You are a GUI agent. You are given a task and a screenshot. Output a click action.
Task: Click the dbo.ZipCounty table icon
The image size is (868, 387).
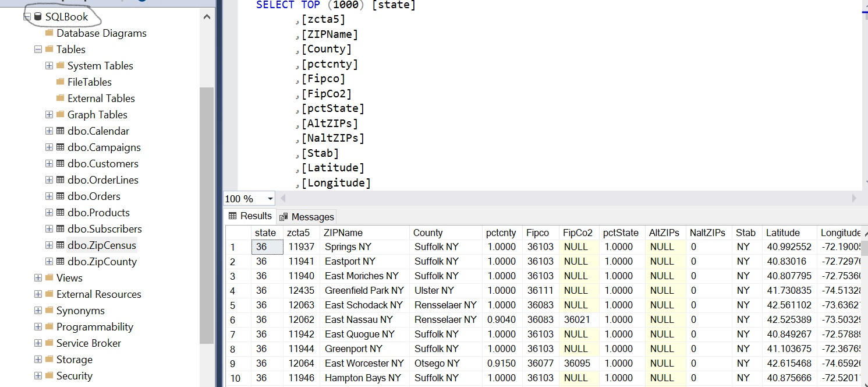coord(60,262)
